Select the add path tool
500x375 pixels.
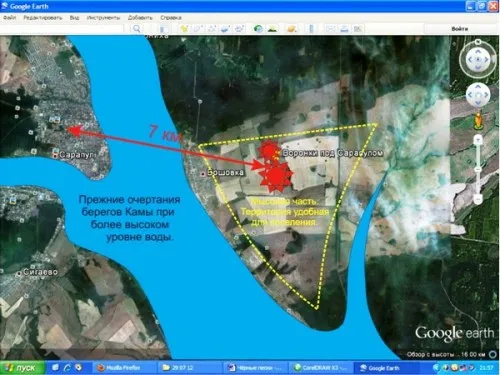click(211, 29)
